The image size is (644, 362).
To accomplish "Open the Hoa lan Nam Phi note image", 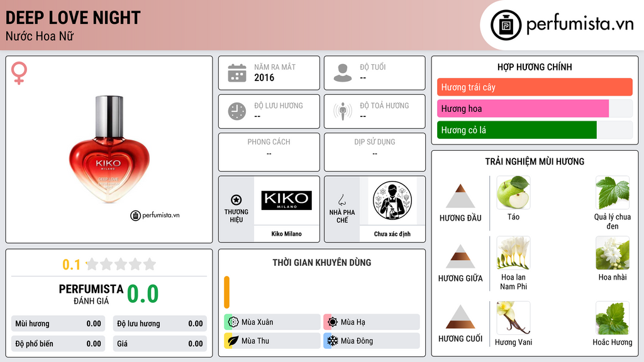I will (513, 253).
